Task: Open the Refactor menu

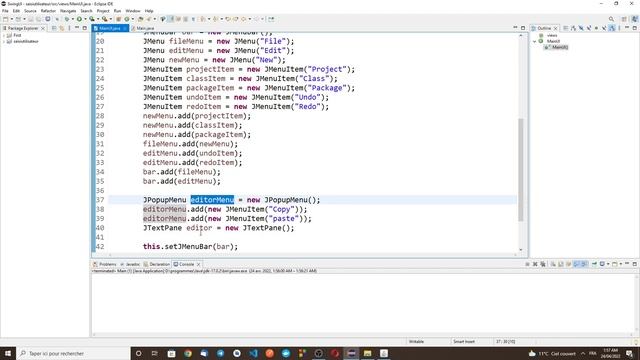Action: pyautogui.click(x=48, y=11)
